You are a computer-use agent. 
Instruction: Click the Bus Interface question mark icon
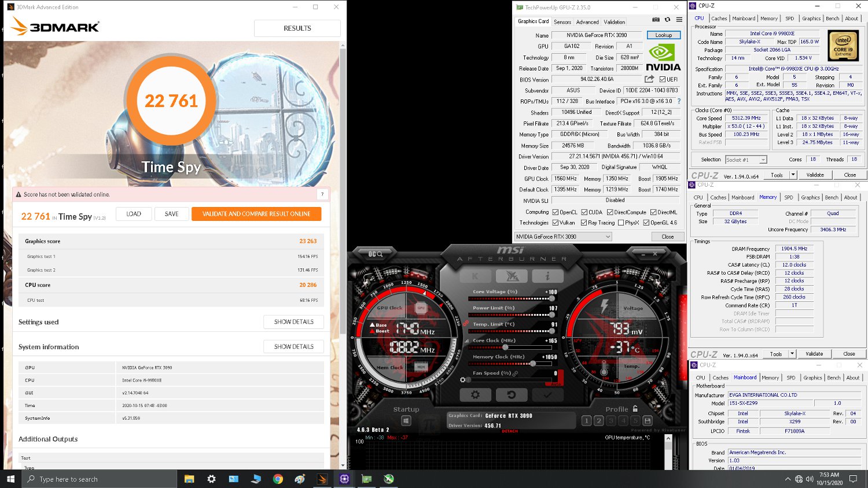[679, 101]
